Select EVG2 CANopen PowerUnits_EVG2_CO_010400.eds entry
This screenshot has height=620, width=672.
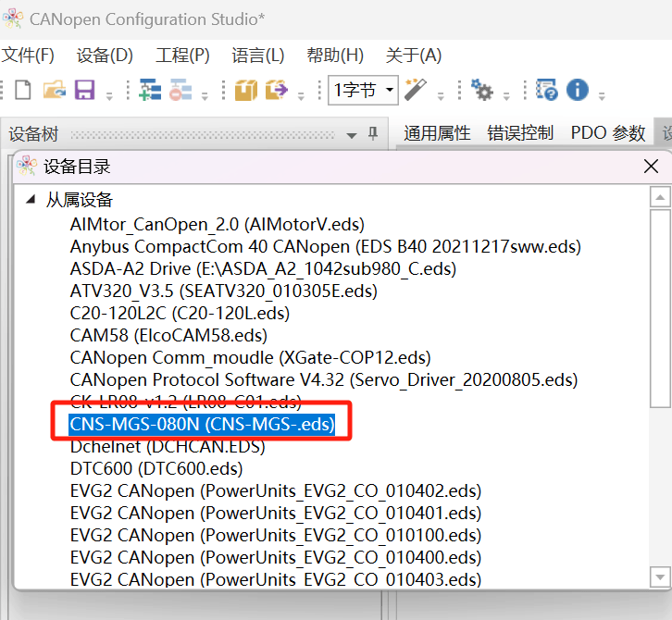coord(276,558)
